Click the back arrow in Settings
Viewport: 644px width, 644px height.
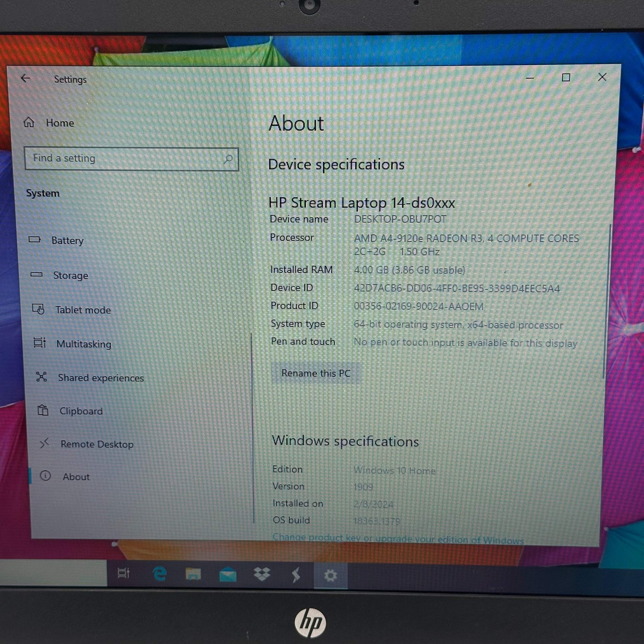(25, 78)
